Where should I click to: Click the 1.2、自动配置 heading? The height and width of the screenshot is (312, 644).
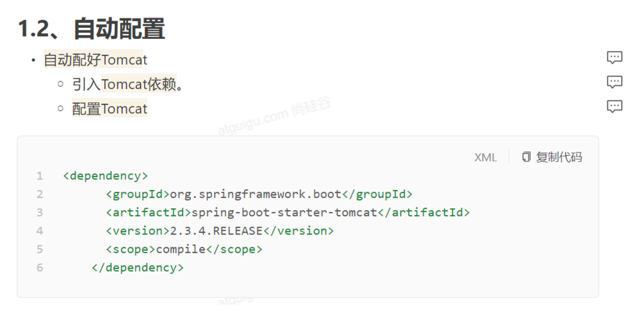tap(92, 29)
